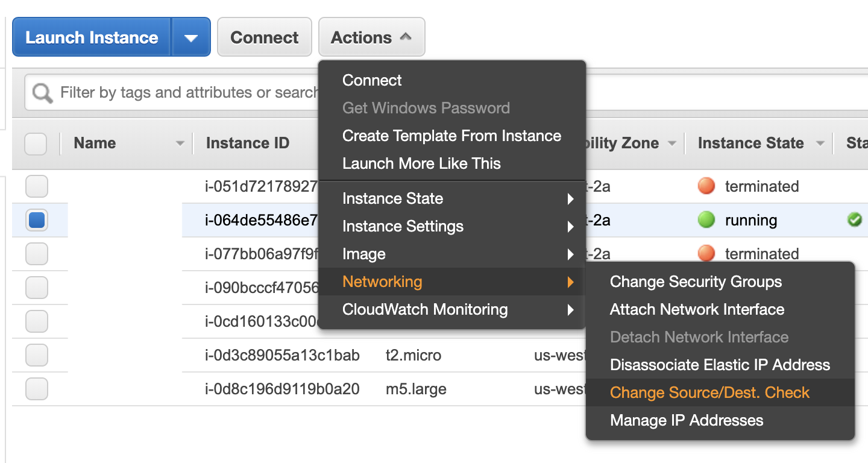Screen dimensions: 868x463
Task: Toggle the select-all instances checkbox
Action: point(36,144)
